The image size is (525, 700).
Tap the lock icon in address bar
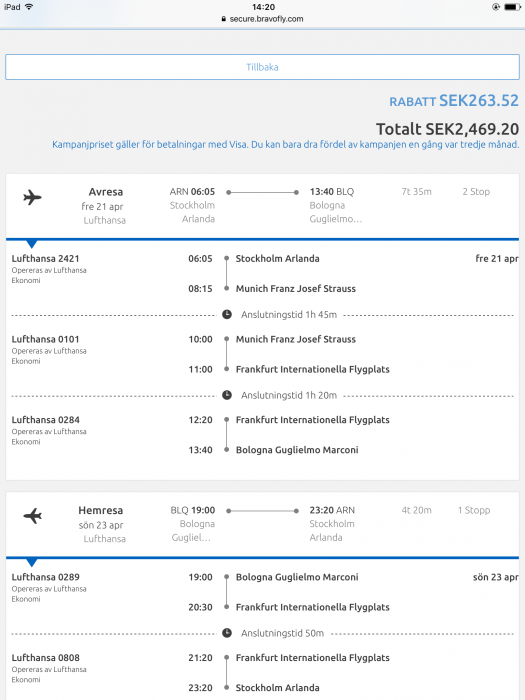(224, 19)
